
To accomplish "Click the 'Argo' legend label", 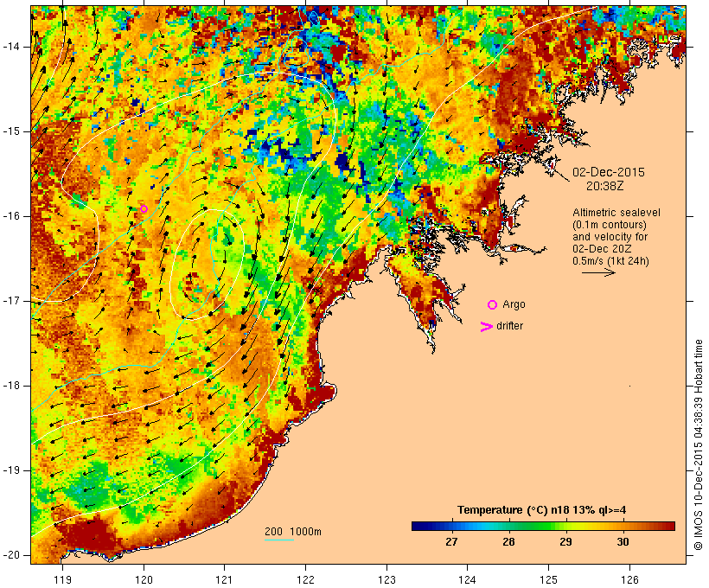I will (x=514, y=305).
